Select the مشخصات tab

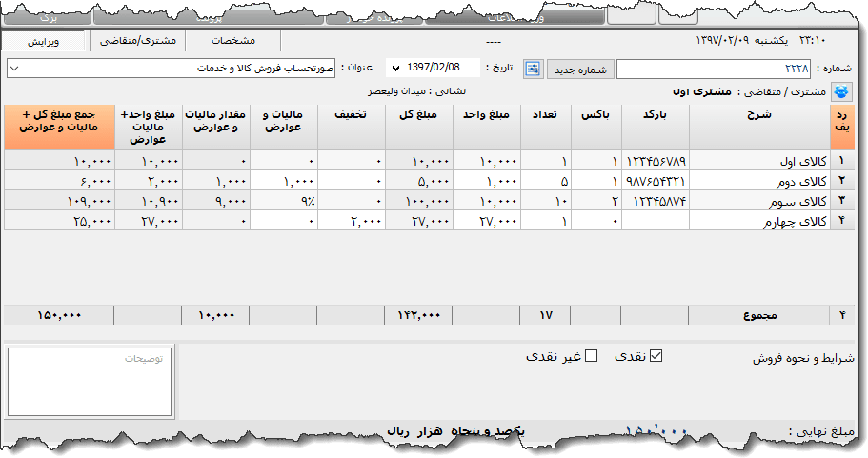233,41
